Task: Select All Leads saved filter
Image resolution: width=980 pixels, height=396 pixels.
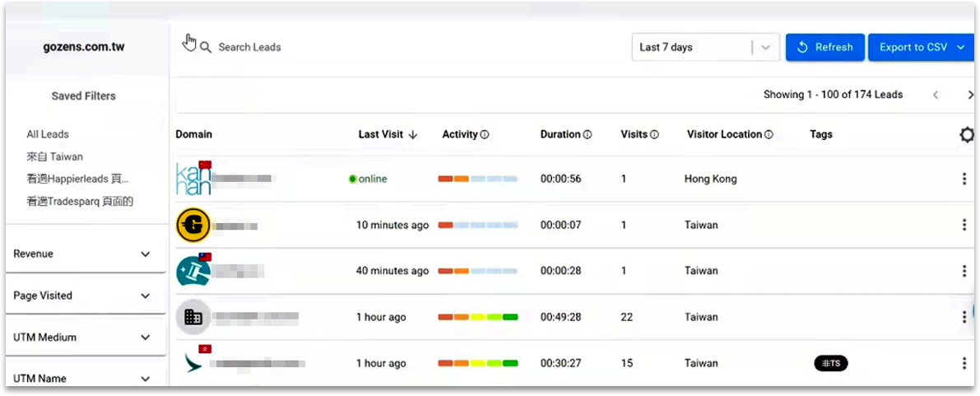Action: point(48,134)
